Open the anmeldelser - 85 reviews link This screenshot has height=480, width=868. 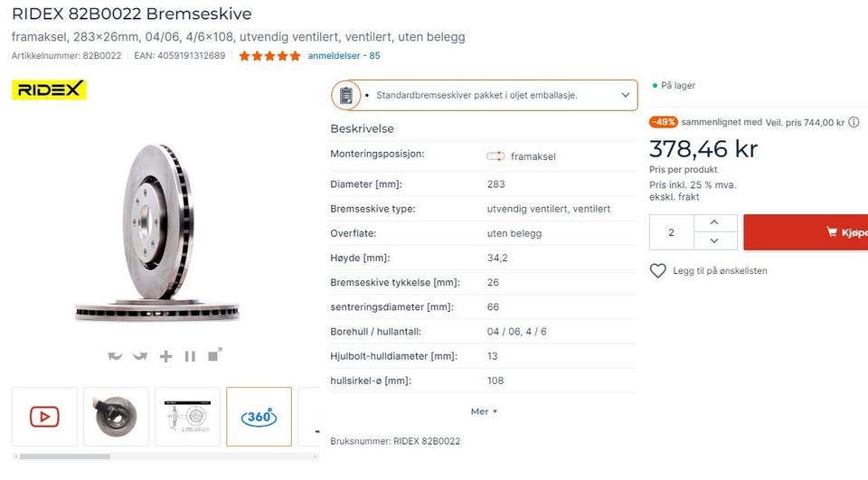tap(344, 55)
